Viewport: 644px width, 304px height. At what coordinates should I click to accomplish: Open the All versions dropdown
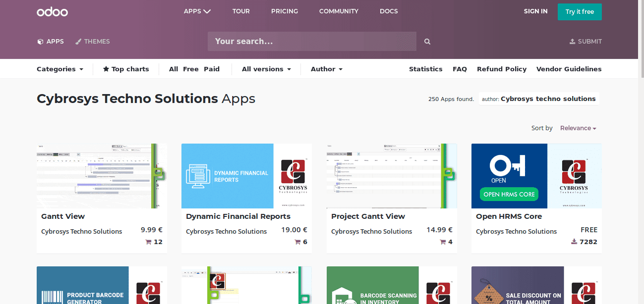click(266, 69)
